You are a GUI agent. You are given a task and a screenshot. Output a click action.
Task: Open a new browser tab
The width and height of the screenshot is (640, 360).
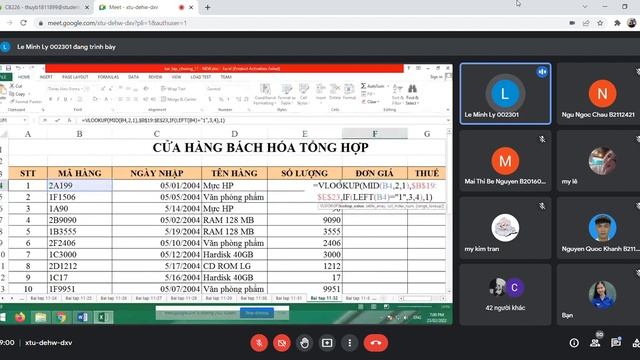coord(208,7)
